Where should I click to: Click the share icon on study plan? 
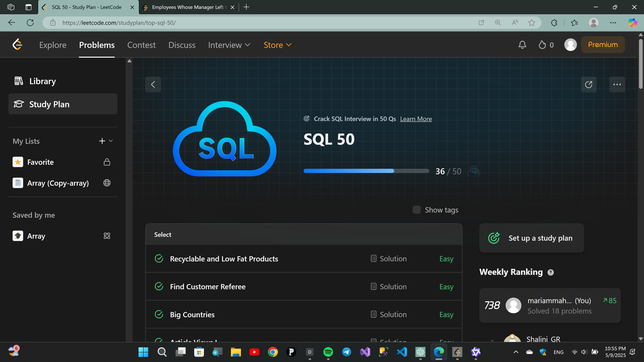588,84
